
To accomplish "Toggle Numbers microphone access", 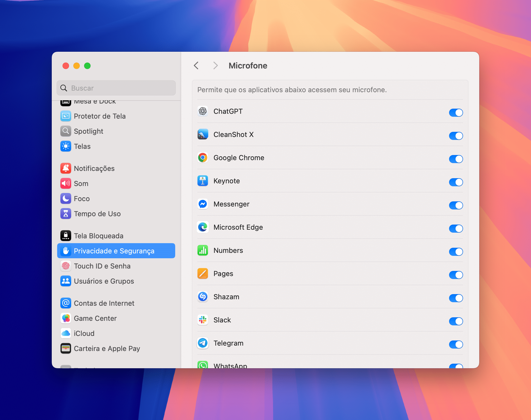I will tap(456, 252).
